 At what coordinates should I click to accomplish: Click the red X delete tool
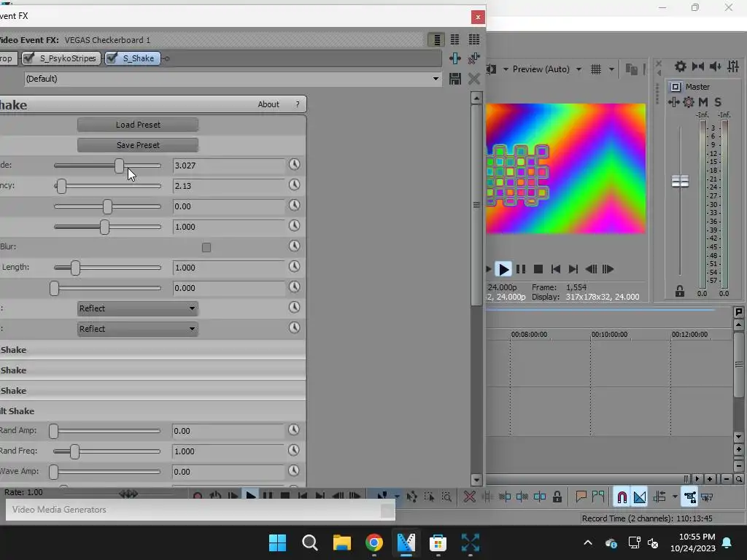469,497
